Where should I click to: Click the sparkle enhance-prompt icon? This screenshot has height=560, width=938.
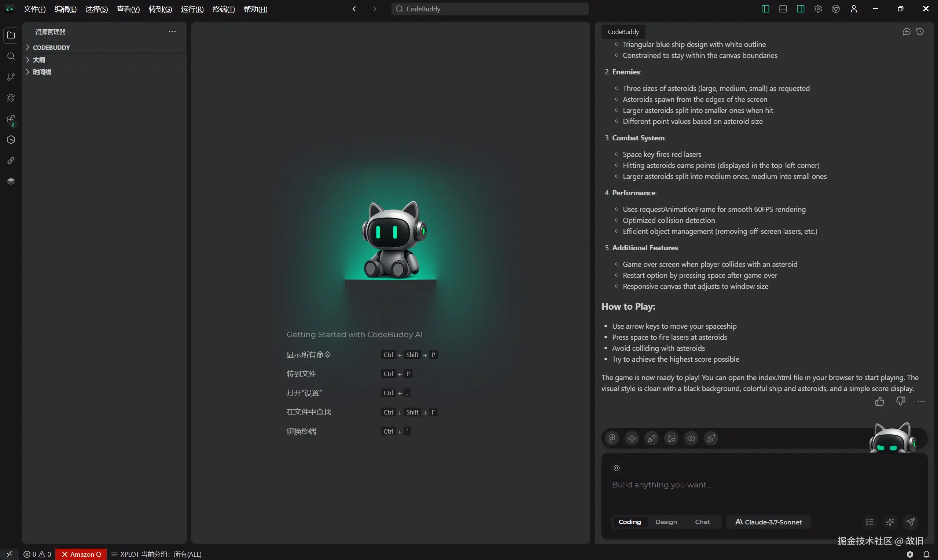click(890, 522)
